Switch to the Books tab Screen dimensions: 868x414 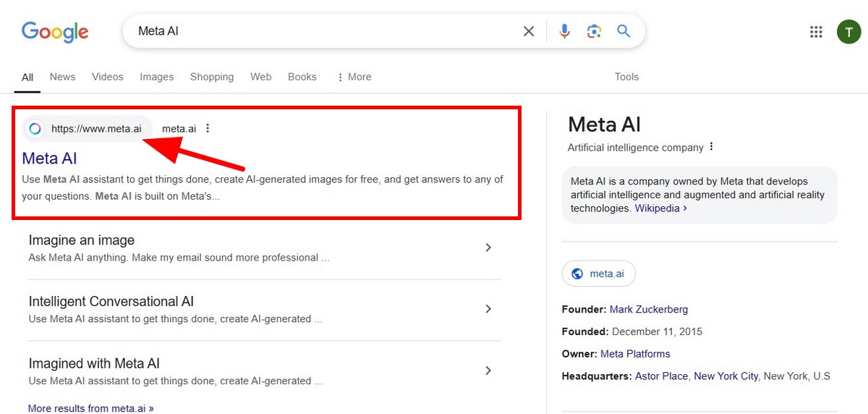click(302, 77)
